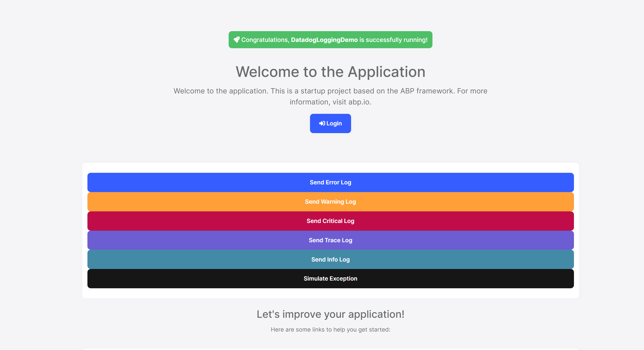Click the sign-in arrow icon on Login
This screenshot has width=644, height=350.
pyautogui.click(x=322, y=123)
